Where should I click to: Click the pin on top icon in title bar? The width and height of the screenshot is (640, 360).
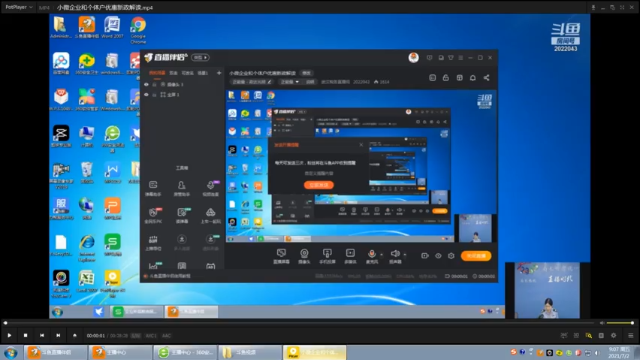point(593,7)
